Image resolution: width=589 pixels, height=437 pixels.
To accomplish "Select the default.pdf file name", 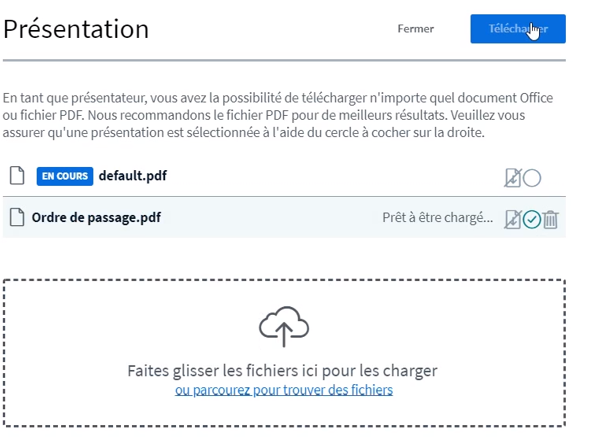I will point(133,175).
